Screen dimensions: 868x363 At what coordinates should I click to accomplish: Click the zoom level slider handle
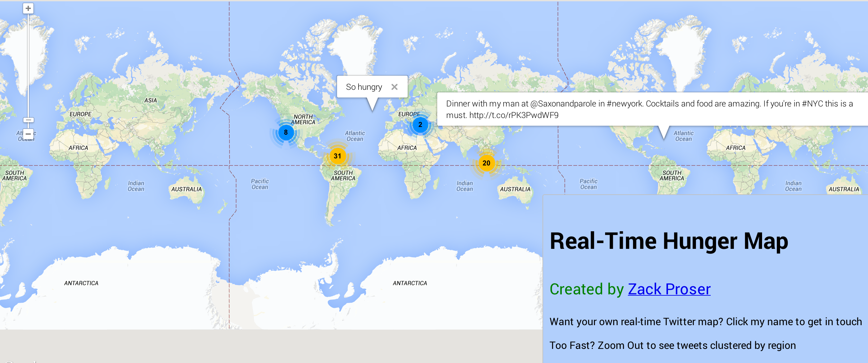pyautogui.click(x=28, y=120)
